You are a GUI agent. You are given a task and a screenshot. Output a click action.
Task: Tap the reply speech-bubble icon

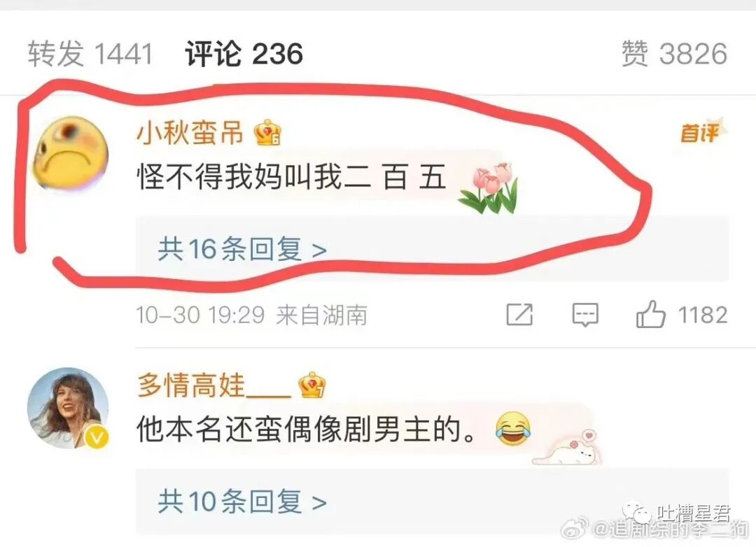585,315
